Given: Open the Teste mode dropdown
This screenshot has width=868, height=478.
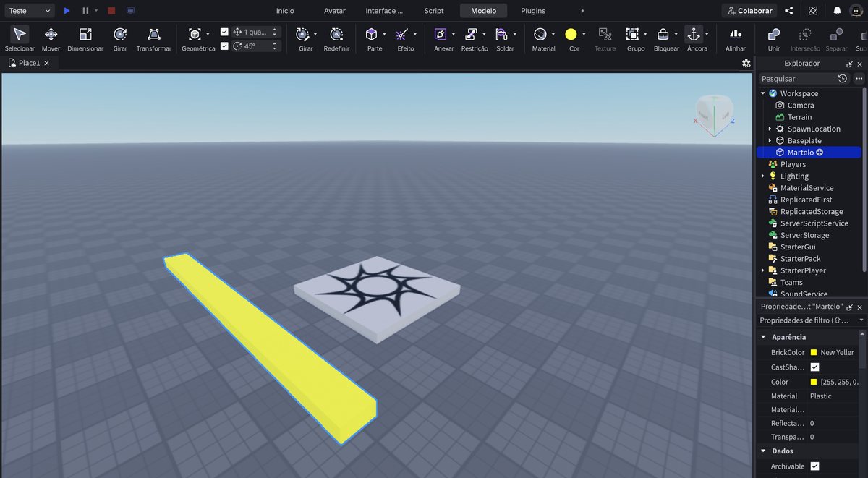Looking at the screenshot, I should tap(28, 11).
